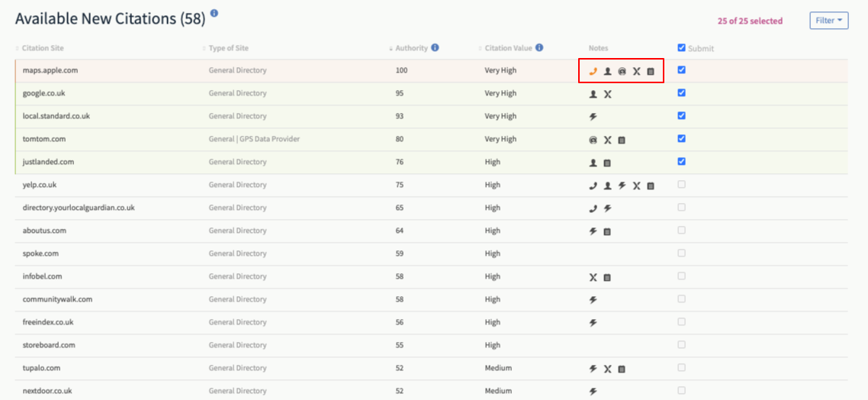Click the document icon in yelp.co.uk row
The height and width of the screenshot is (400, 868).
[651, 185]
